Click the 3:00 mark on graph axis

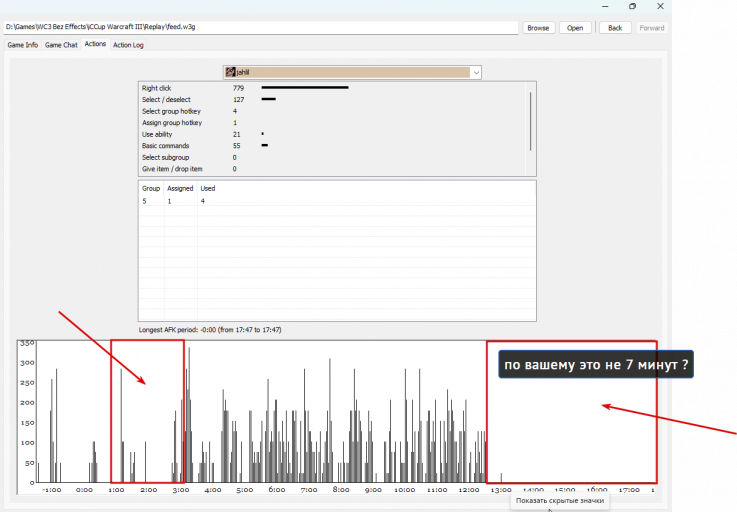[180, 490]
